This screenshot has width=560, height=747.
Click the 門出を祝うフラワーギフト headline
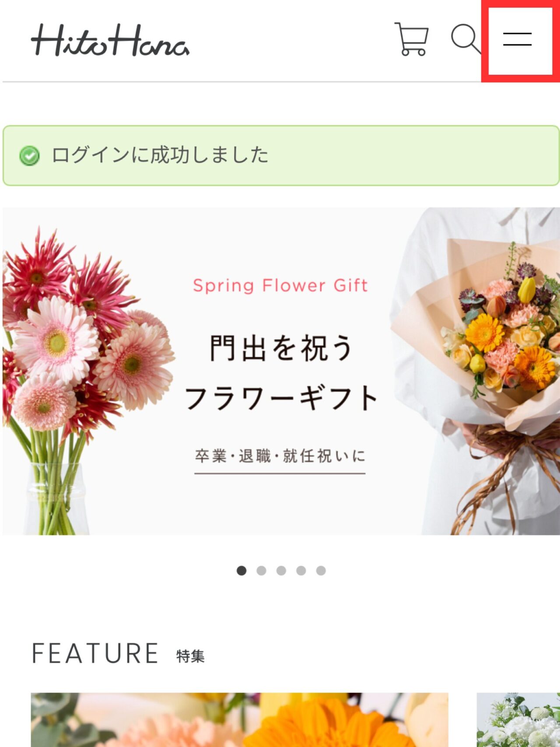281,373
